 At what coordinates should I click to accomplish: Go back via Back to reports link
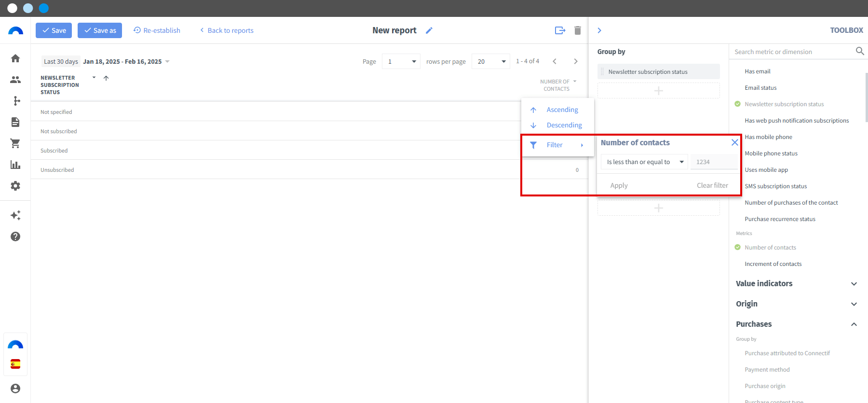coord(227,30)
